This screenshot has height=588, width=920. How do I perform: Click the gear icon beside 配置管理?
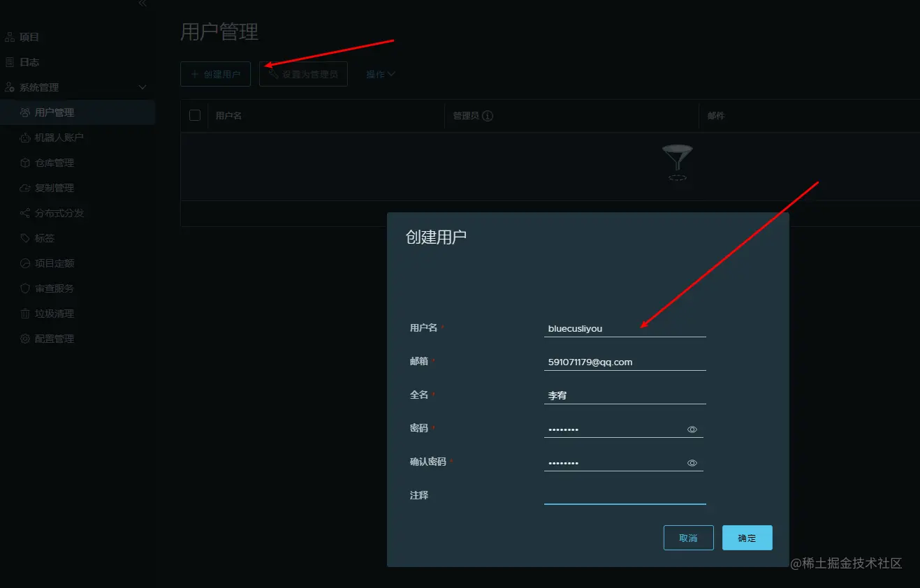[25, 339]
